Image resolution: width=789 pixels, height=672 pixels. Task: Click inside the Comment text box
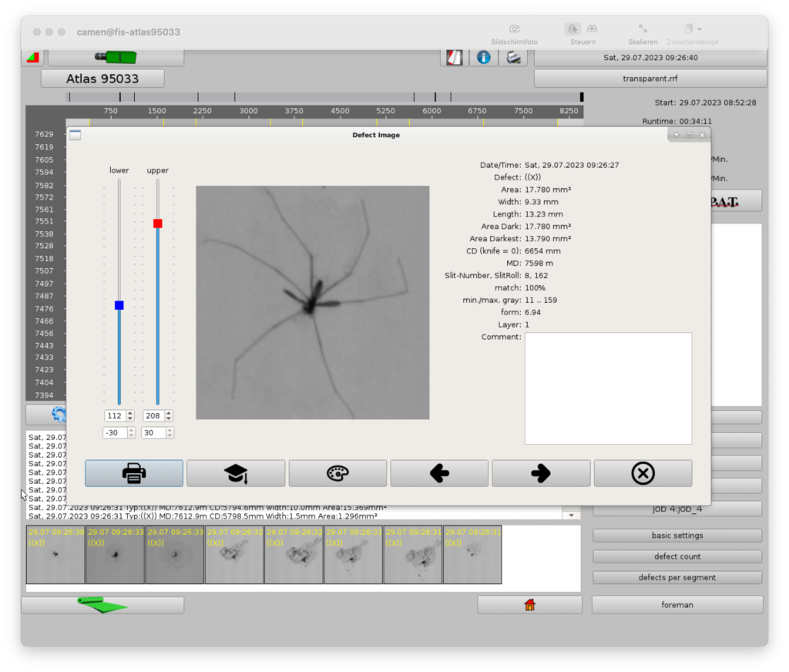(x=608, y=388)
